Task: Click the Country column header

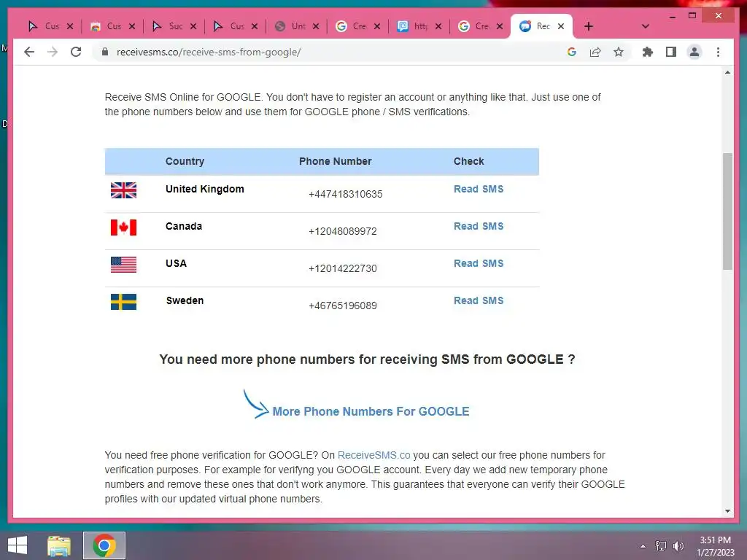Action: point(185,161)
